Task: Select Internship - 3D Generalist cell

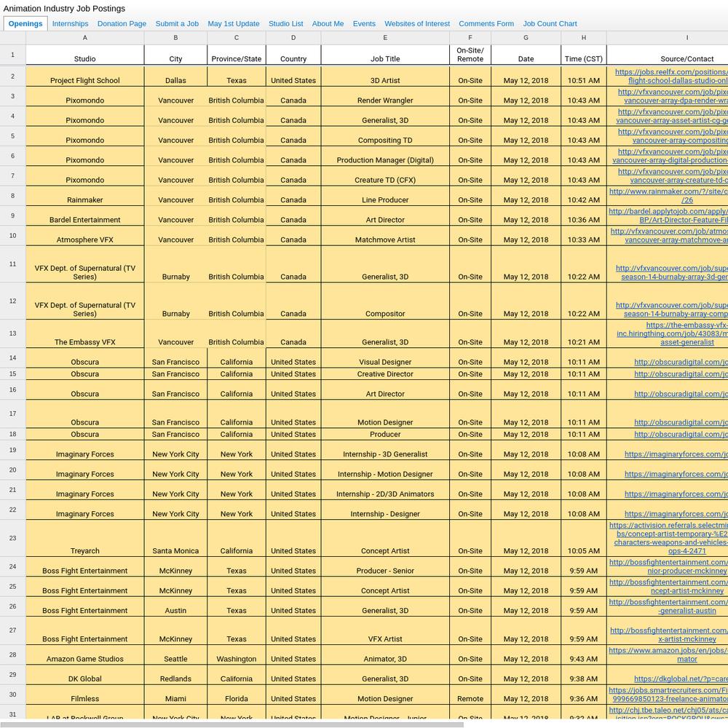Action: pos(385,451)
